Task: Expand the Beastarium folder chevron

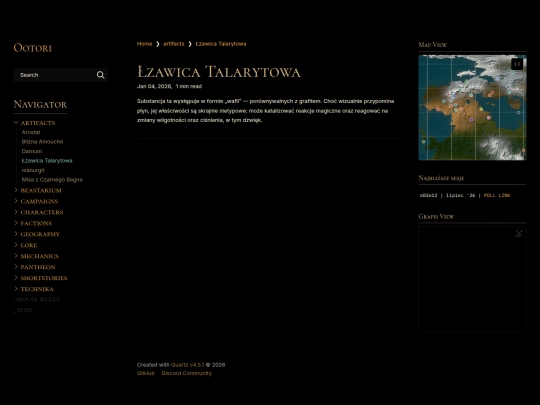Action: point(16,190)
